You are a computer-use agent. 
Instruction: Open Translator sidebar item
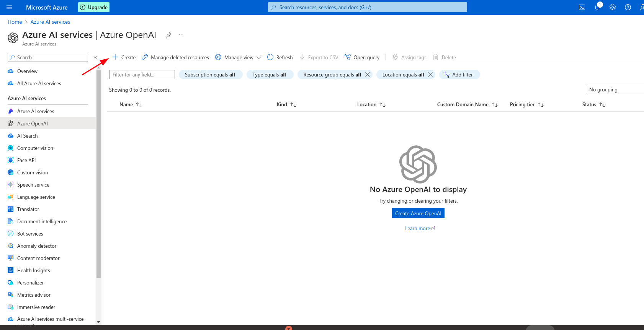(48, 209)
